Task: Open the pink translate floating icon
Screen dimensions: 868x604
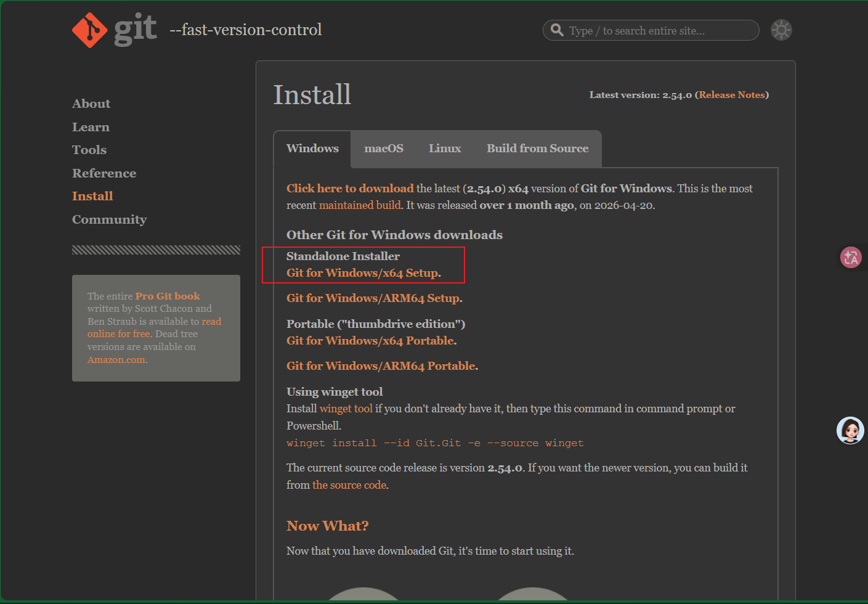Action: coord(851,257)
